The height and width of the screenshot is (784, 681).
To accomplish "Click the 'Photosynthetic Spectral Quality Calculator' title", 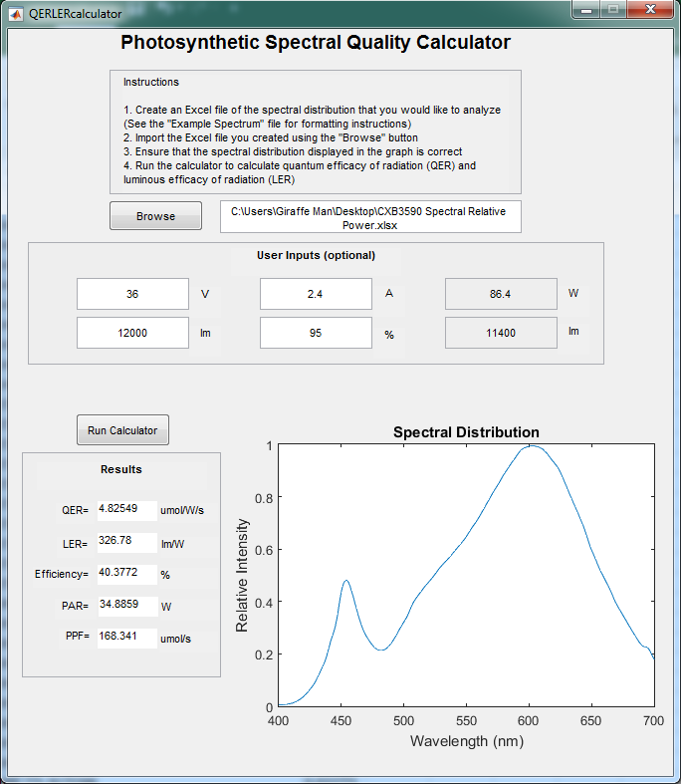I will point(316,42).
